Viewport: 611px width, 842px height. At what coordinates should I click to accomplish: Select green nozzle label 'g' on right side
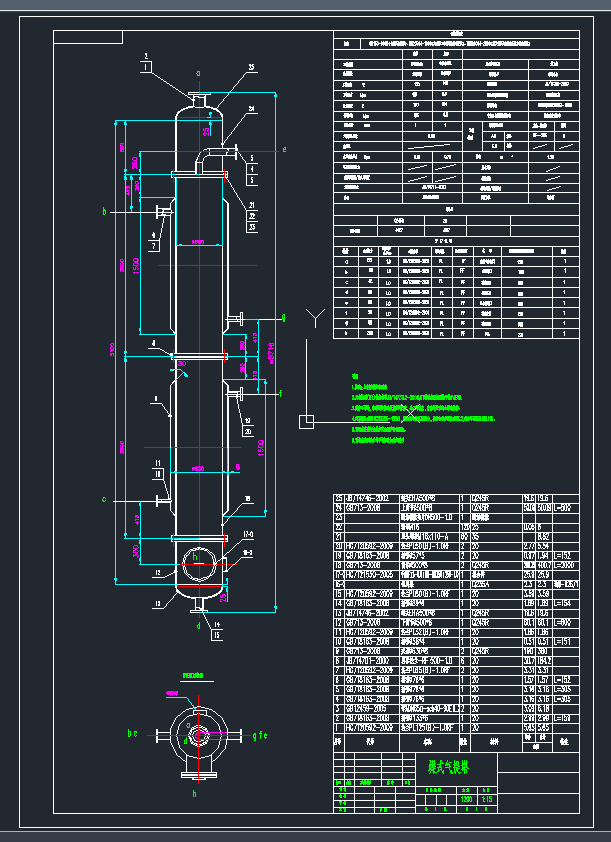click(283, 318)
